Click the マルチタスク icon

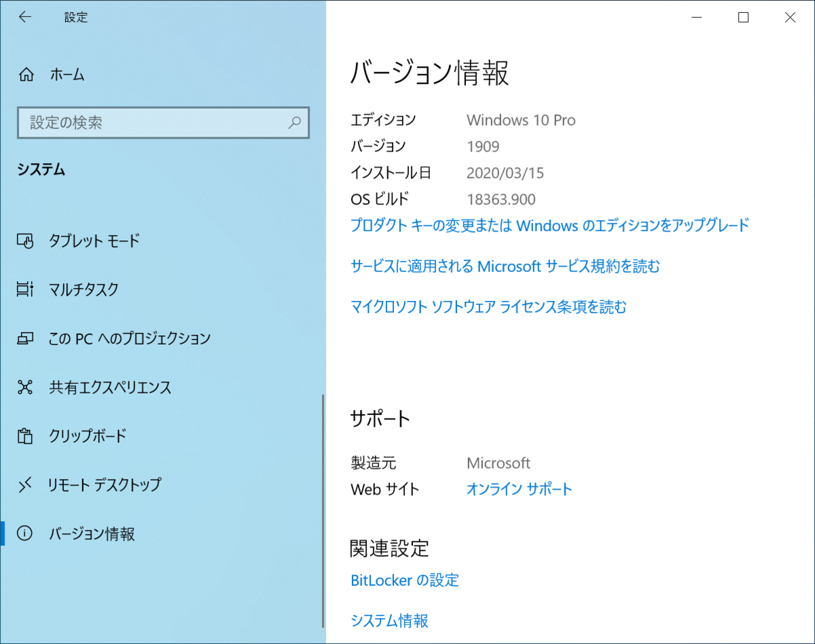[25, 289]
